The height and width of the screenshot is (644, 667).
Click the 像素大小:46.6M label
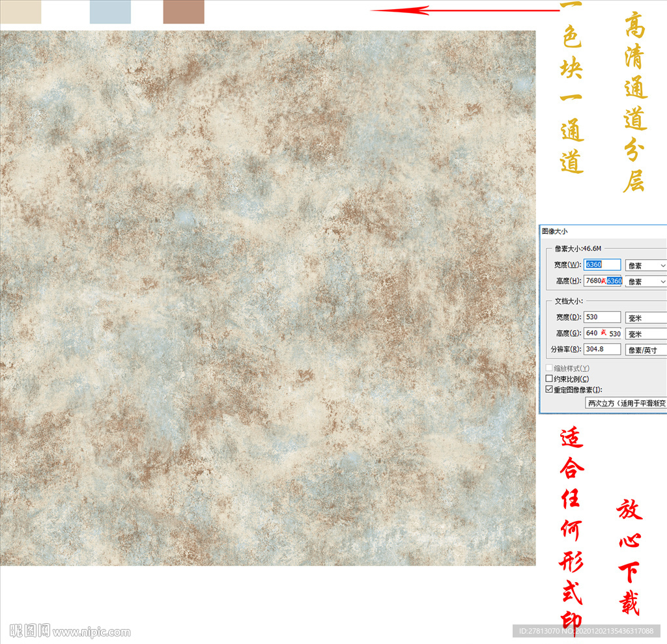coord(578,248)
